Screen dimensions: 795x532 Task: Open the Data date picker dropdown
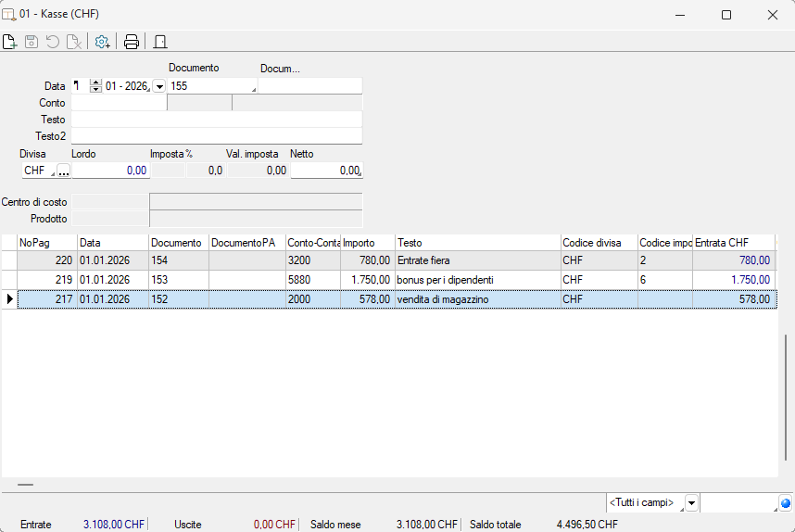tap(158, 86)
